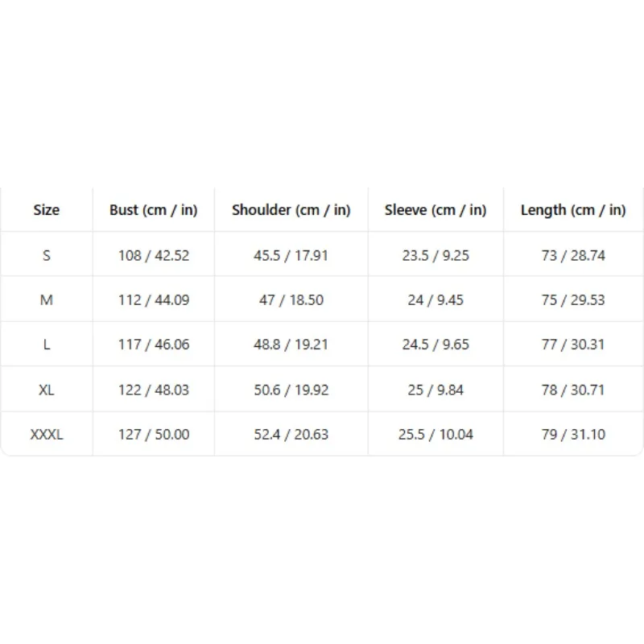Click the Size column header
This screenshot has height=644, width=644.
pyautogui.click(x=47, y=210)
